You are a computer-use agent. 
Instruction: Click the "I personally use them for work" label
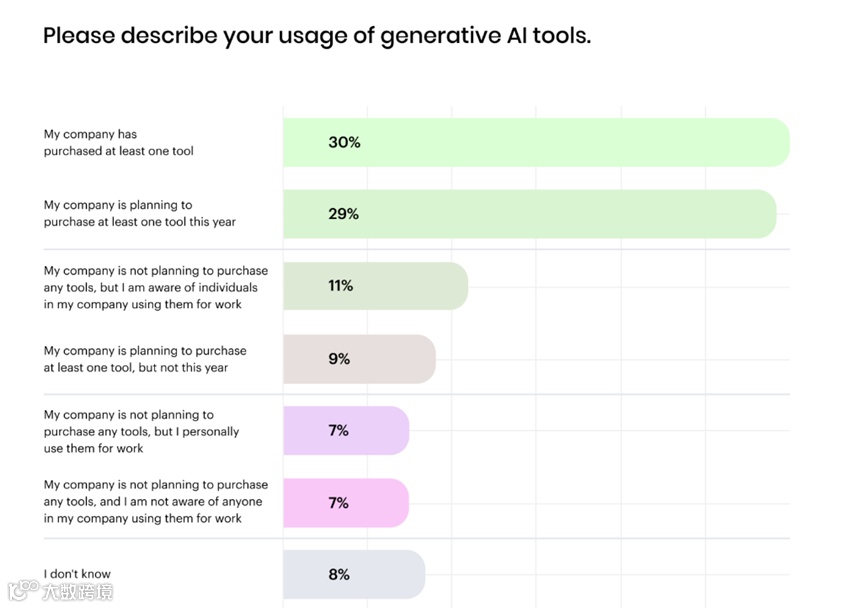141,431
